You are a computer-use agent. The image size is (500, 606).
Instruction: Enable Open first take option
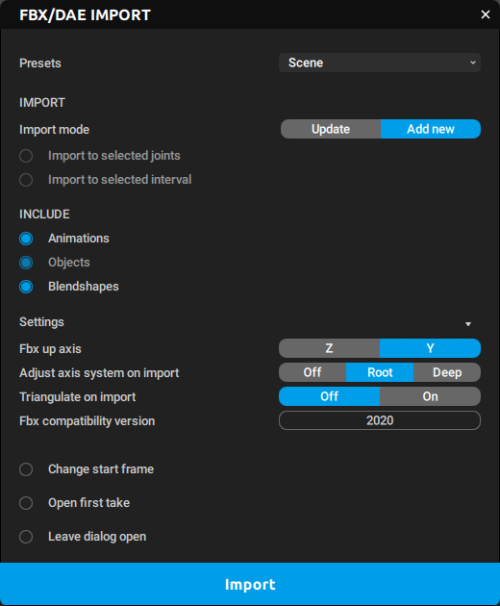(26, 503)
